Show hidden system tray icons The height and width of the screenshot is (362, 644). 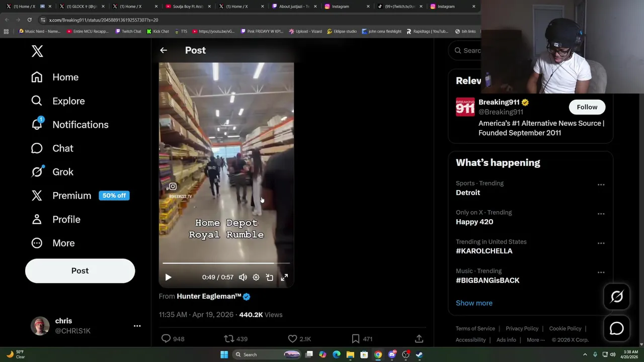585,354
